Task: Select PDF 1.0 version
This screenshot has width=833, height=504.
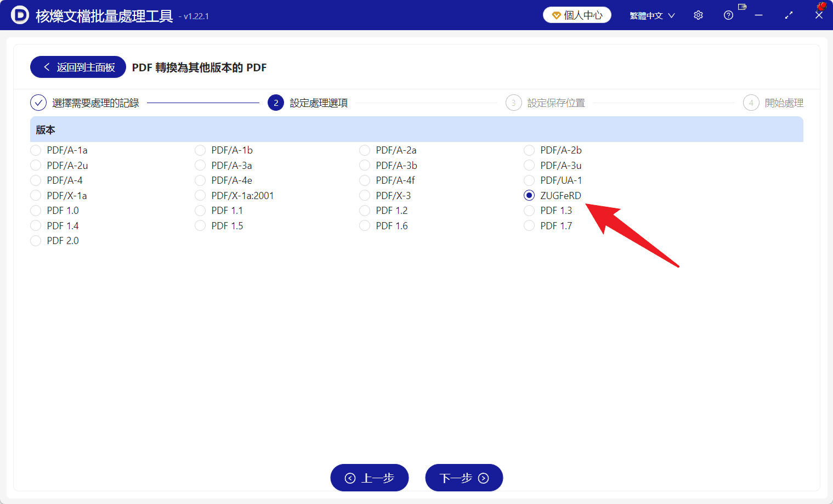Action: [36, 211]
